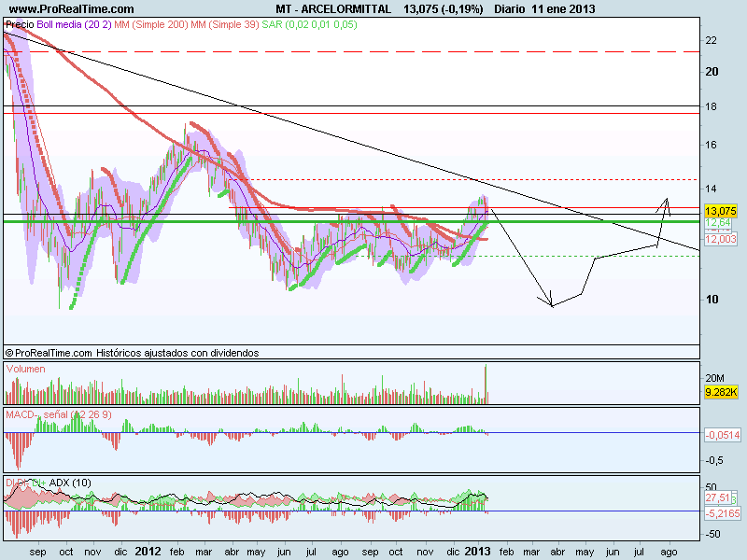Click the 14 value on the price axis
Screen dimensions: 747x560
(711, 189)
